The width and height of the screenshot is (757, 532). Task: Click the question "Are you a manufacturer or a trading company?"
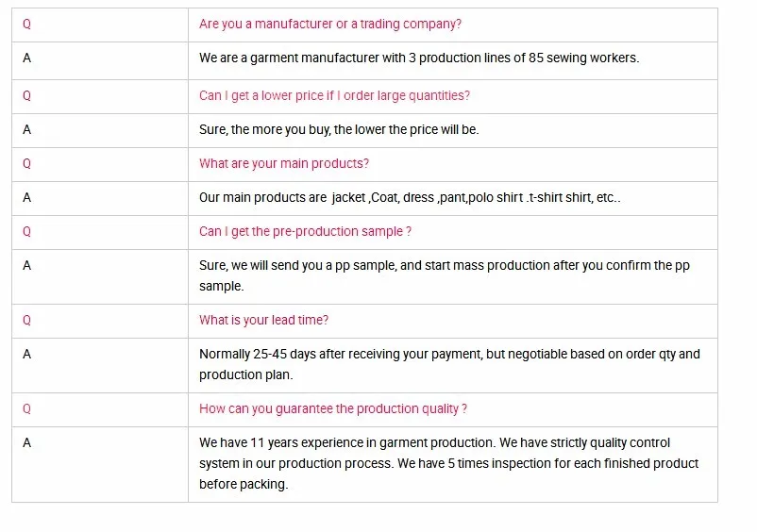point(330,24)
